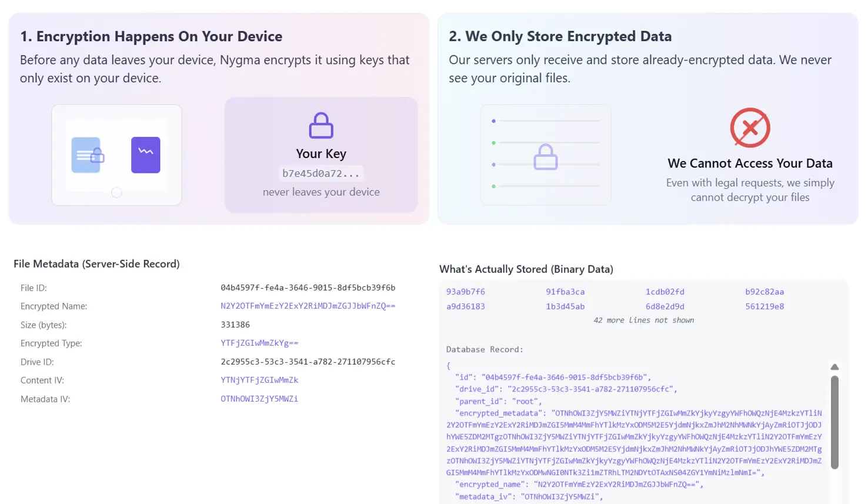Click the padlock icon in server list illustration
Screen dimensions: 868x504
(x=546, y=157)
